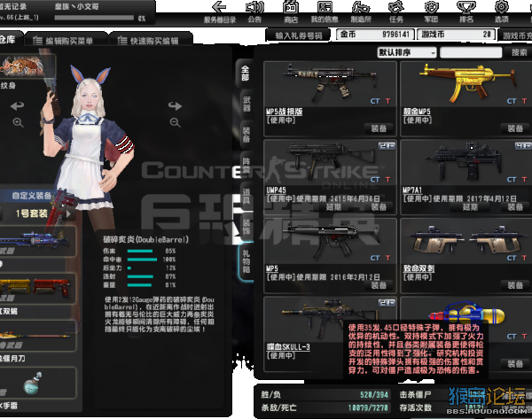
Task: Equip 靓金MP5 with 装备 button
Action: pyautogui.click(x=515, y=128)
